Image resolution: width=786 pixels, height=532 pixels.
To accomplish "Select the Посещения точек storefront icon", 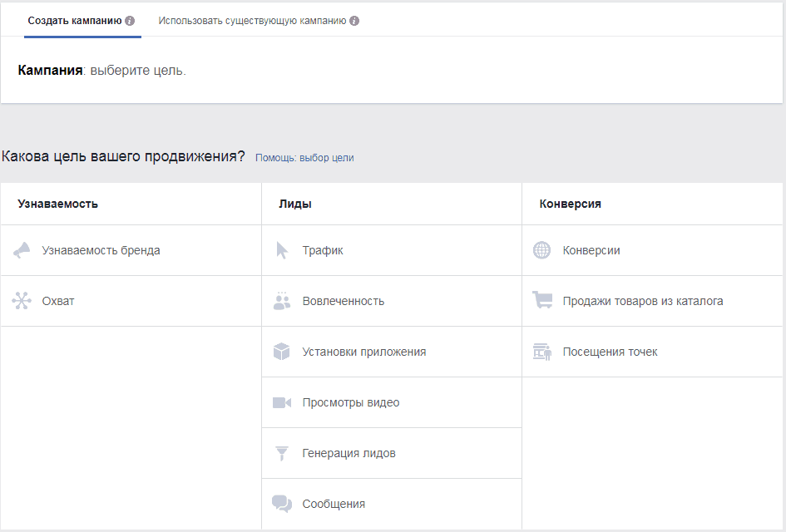I will click(x=541, y=351).
